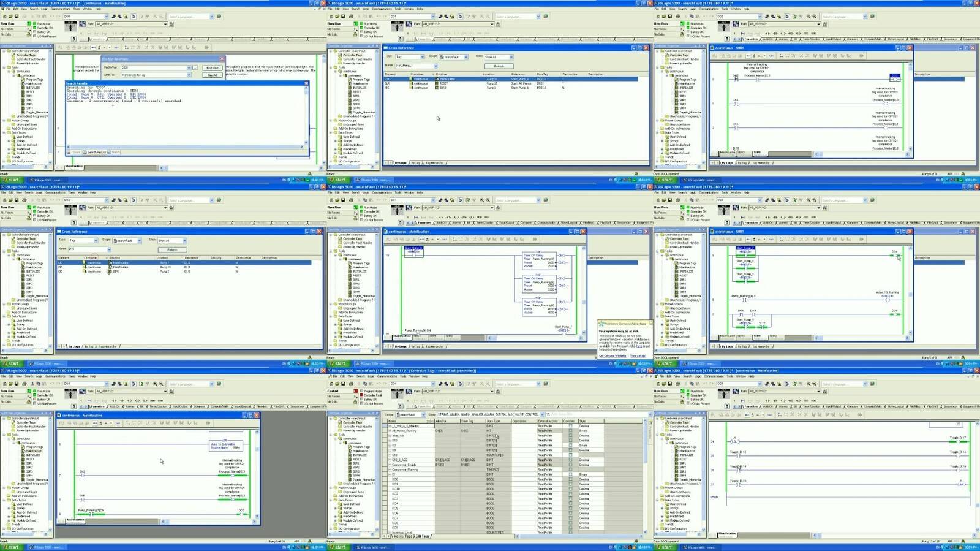Toggle Constant checkbox for DO7 tag
980x551 pixels.
click(570, 518)
